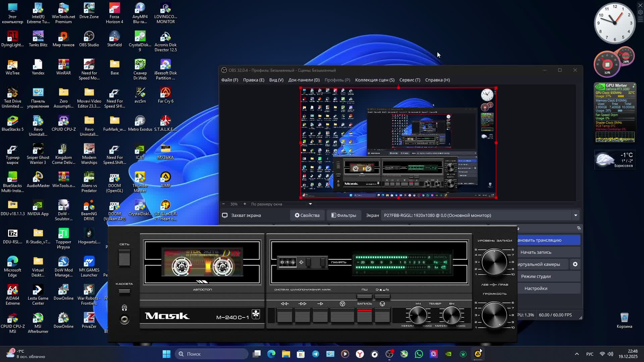
Task: Click the Telegram icon in the taskbar
Action: pos(316,354)
